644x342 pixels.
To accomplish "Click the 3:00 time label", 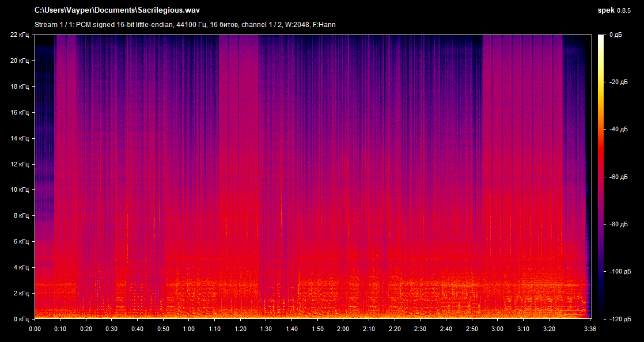I will point(497,329).
